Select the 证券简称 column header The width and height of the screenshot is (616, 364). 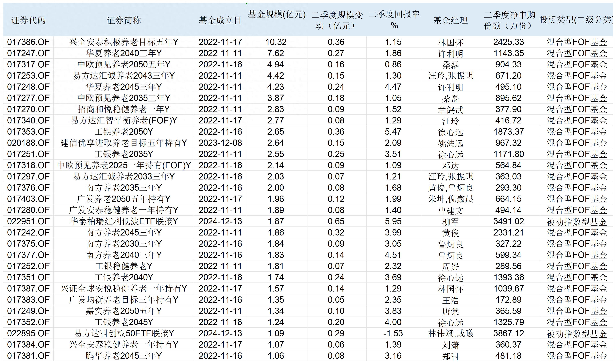[x=124, y=20]
